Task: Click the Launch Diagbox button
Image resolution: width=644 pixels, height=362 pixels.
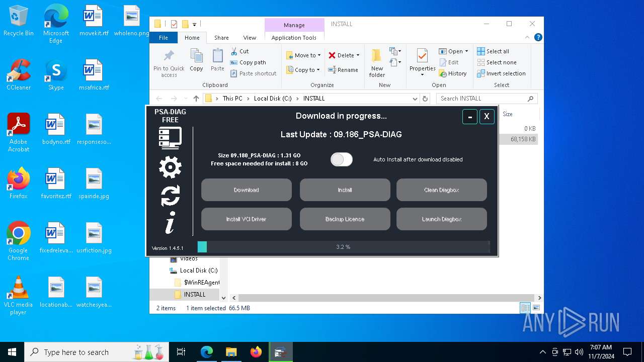Action: tap(442, 219)
